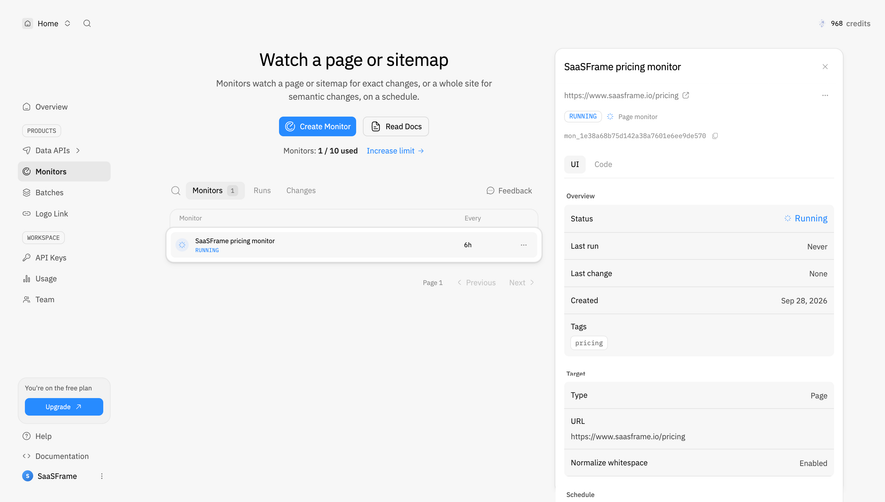Select Monitors in the sidebar
This screenshot has height=502, width=885.
[64, 172]
